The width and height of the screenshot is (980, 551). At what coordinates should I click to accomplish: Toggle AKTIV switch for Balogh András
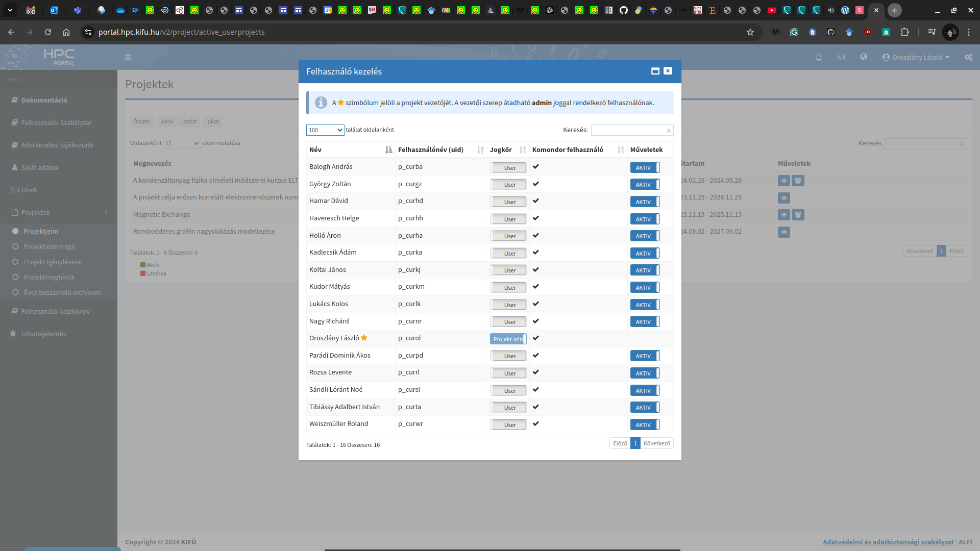click(x=645, y=167)
